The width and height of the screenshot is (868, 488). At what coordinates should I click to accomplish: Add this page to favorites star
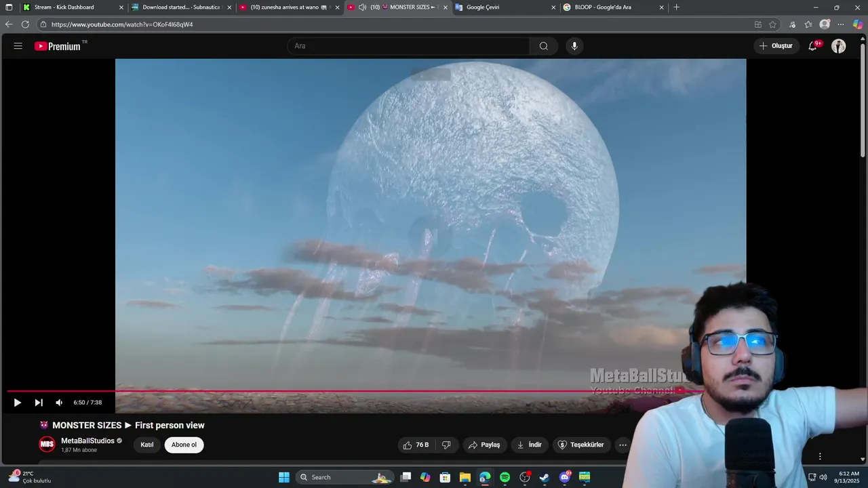pos(772,24)
